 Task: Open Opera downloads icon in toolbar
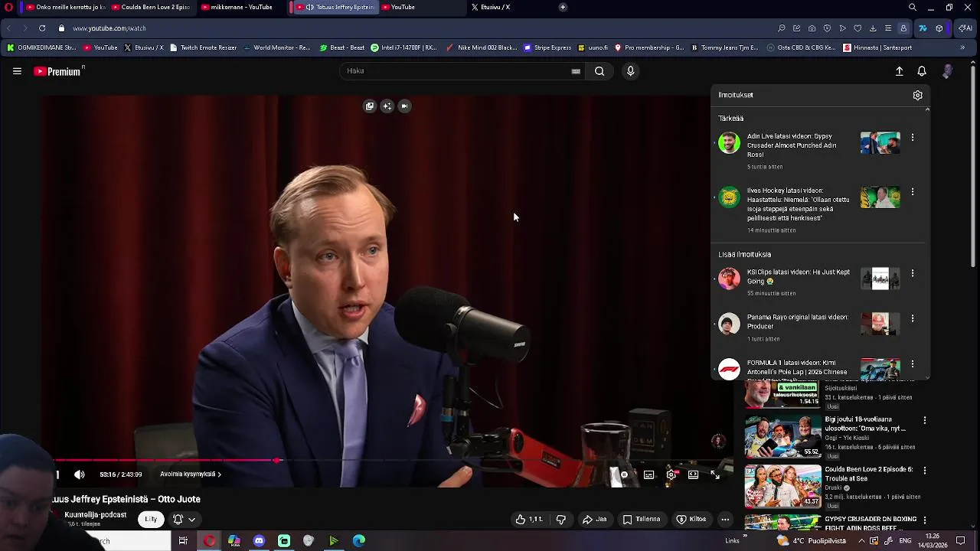873,28
